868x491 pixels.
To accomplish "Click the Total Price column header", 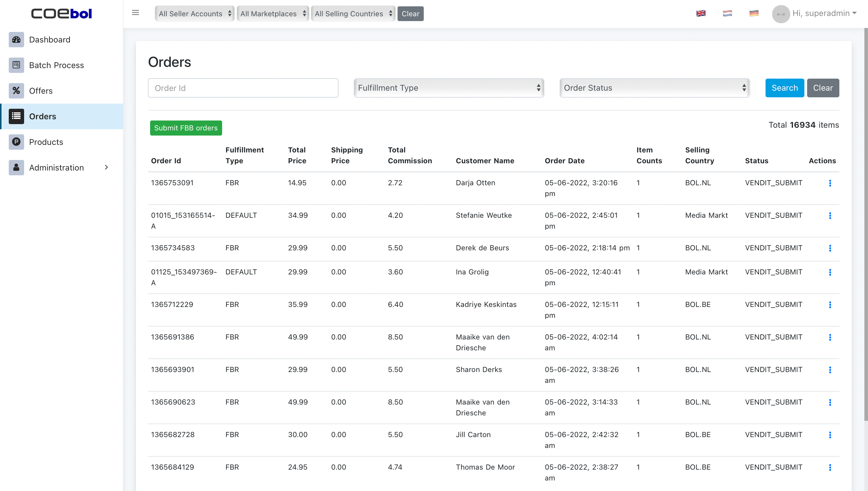I will (297, 155).
